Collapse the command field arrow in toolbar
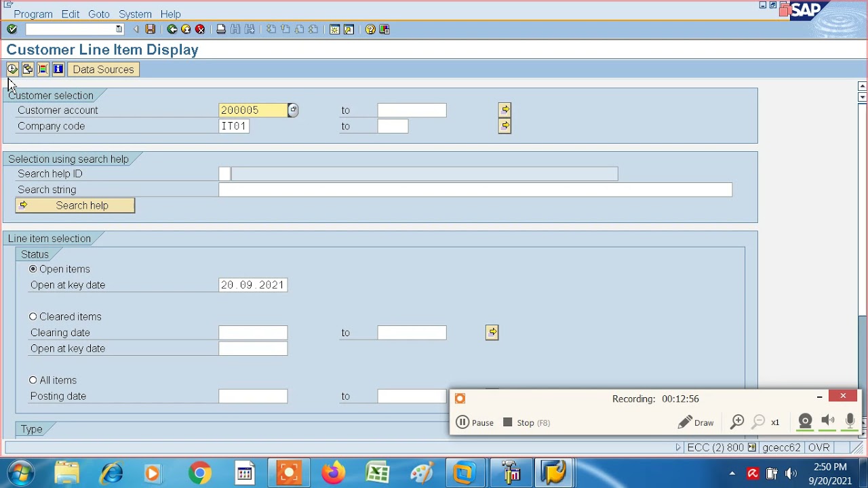868x488 pixels. [136, 29]
